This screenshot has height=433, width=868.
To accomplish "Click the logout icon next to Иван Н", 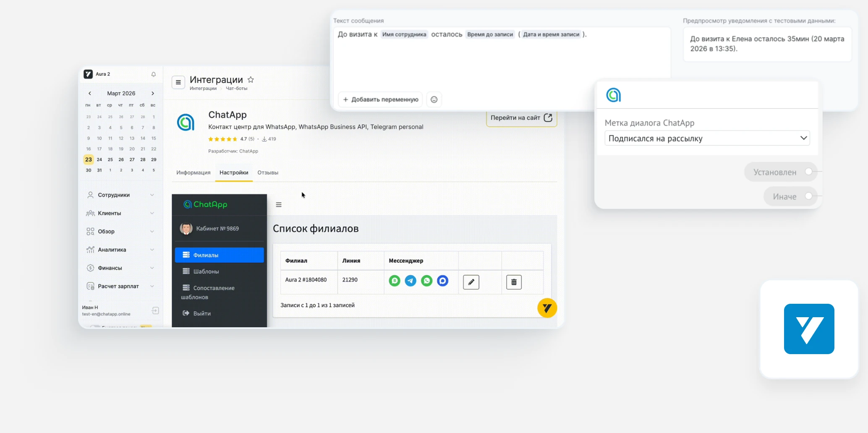I will (x=155, y=310).
